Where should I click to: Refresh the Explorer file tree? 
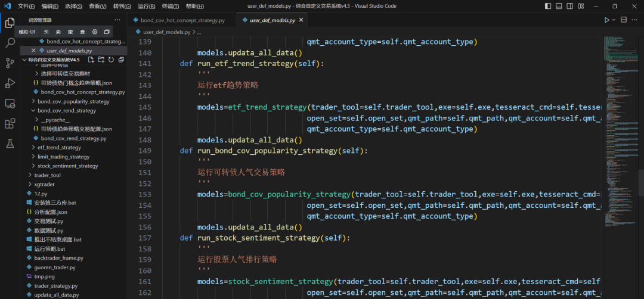pos(111,60)
